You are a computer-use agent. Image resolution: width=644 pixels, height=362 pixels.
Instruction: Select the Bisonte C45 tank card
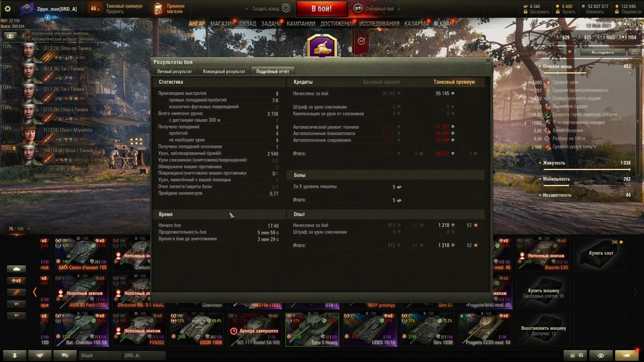click(542, 254)
